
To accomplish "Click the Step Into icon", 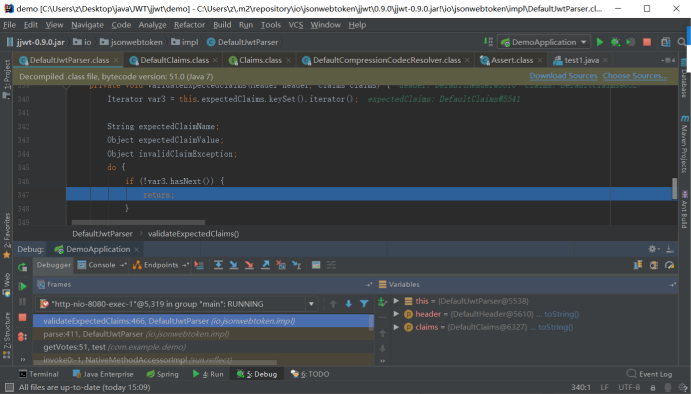I will pos(234,265).
